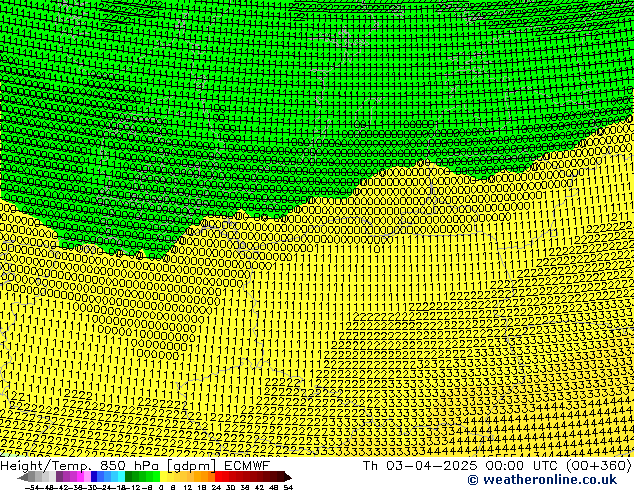634x490 pixels.
Task: Select the 'Height/Temp. 850 hPa [gdpm] ECMWF' title
Action: coord(135,466)
